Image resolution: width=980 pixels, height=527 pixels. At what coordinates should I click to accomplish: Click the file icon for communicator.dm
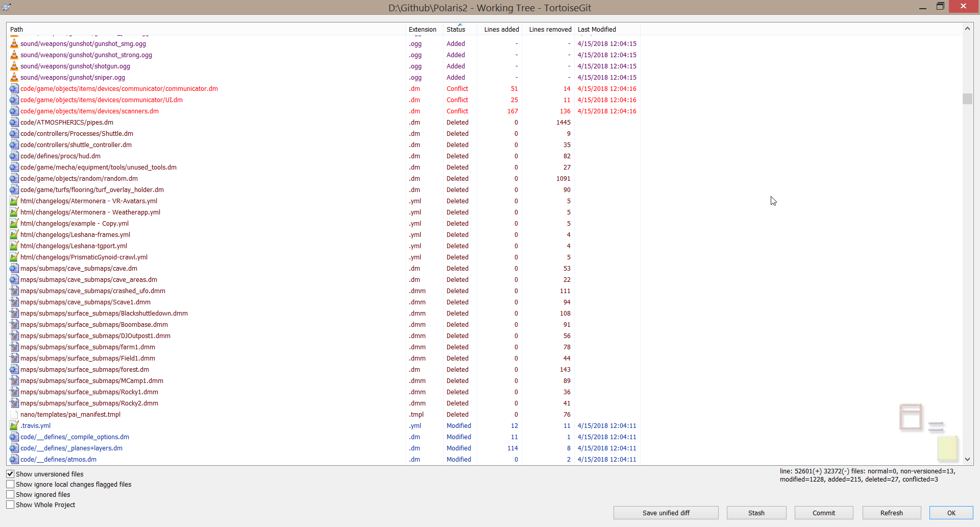[14, 89]
